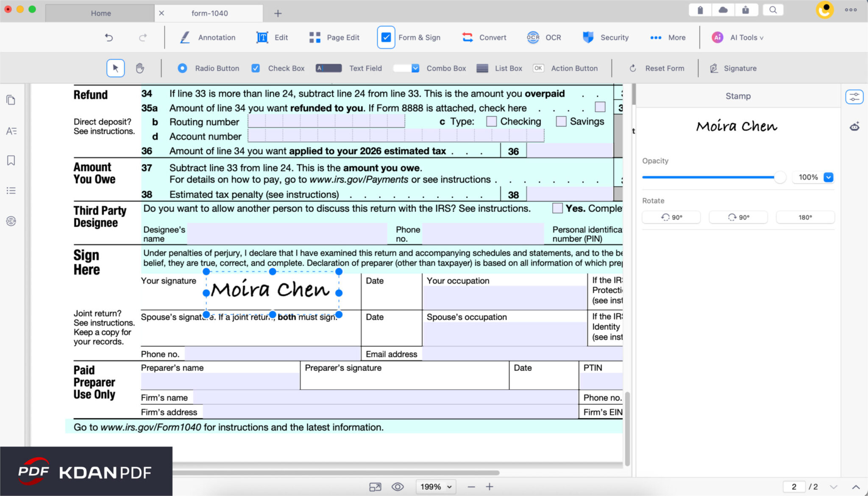Select the Check Box form tool
The height and width of the screenshot is (496, 868).
[278, 68]
